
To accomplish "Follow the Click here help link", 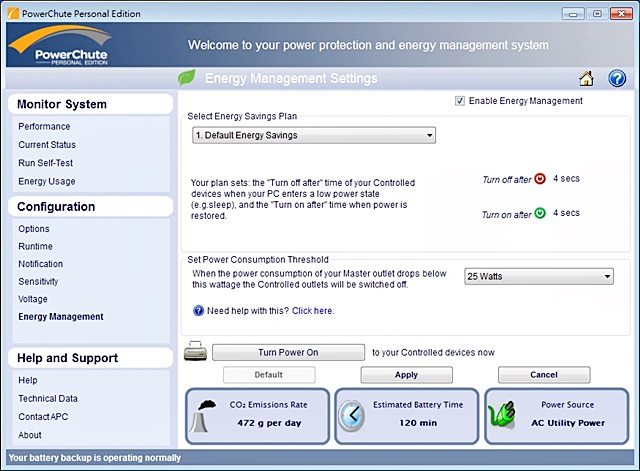I will (313, 311).
